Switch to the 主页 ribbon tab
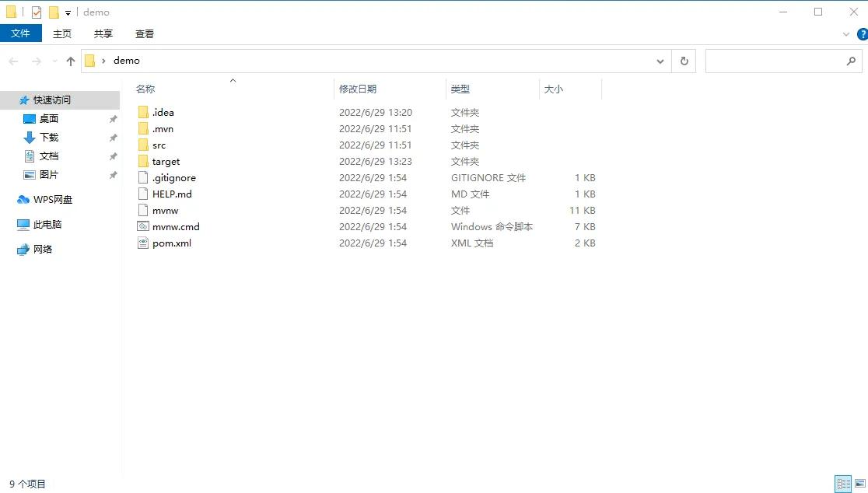 (x=62, y=33)
